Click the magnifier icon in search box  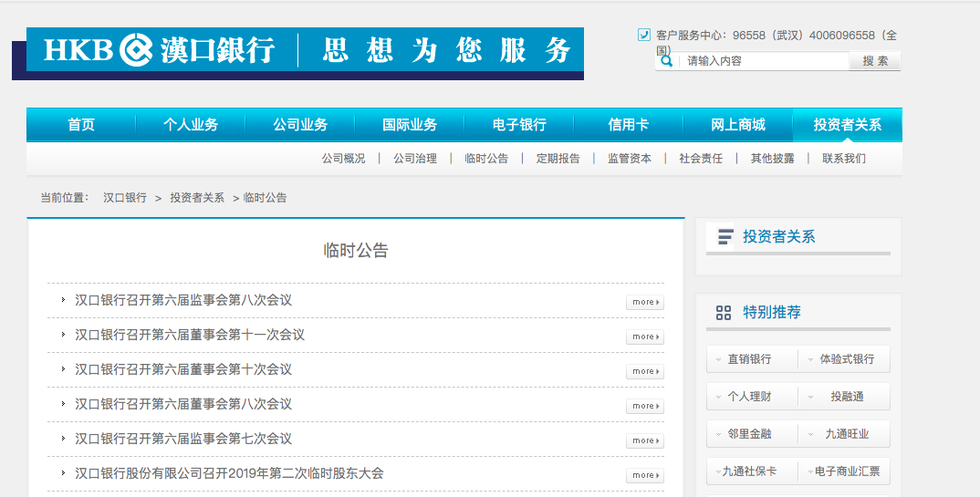point(666,61)
